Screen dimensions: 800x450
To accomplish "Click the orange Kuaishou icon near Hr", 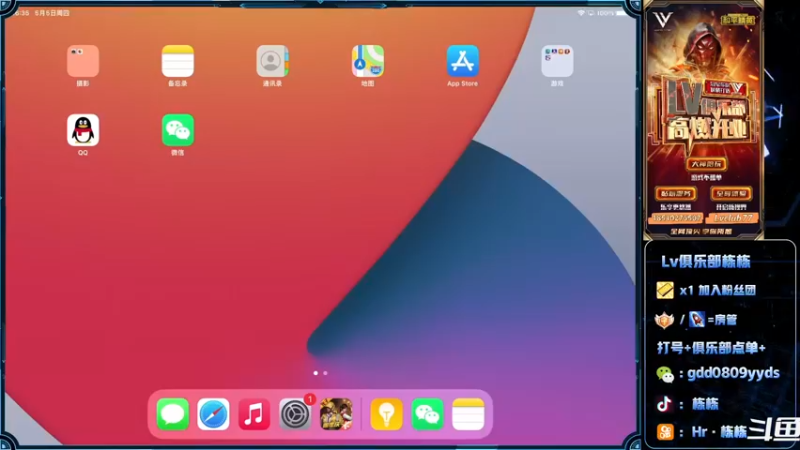I will click(x=665, y=432).
